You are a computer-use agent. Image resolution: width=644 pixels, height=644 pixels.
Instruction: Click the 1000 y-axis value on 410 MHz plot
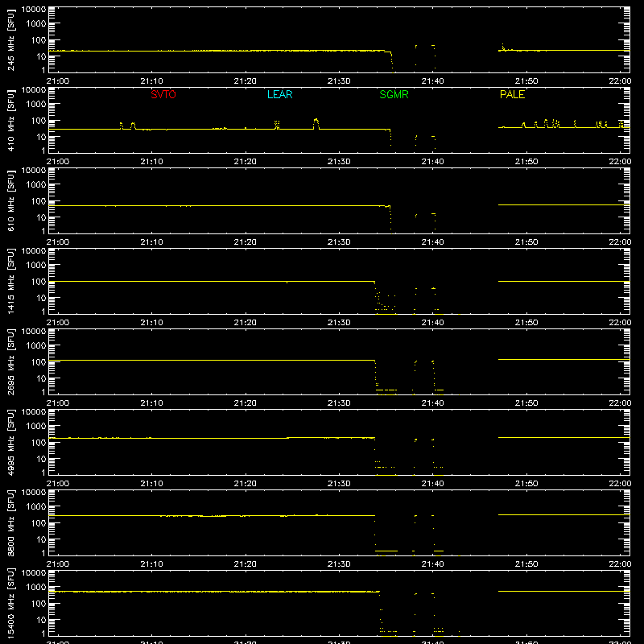pos(36,104)
